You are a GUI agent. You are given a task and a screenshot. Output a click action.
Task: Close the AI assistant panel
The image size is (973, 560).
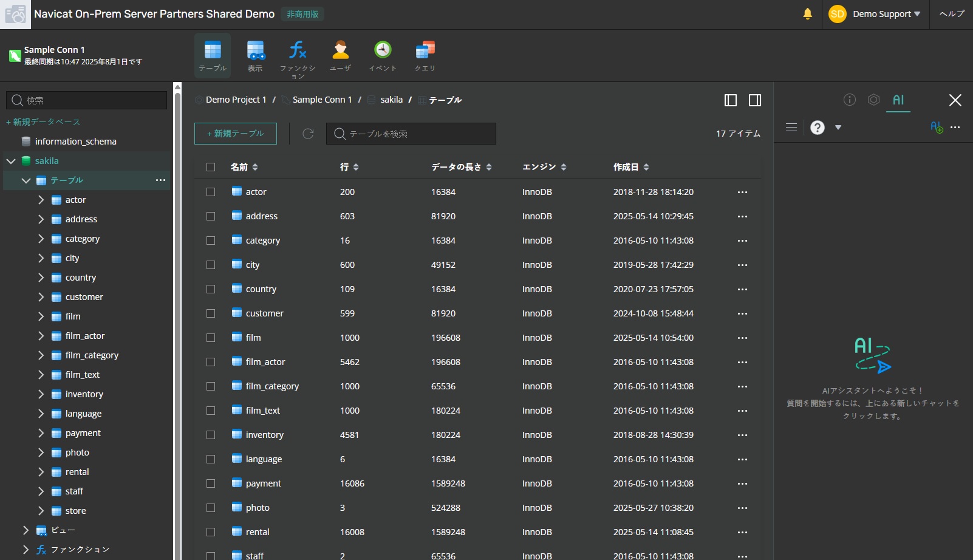pyautogui.click(x=955, y=100)
